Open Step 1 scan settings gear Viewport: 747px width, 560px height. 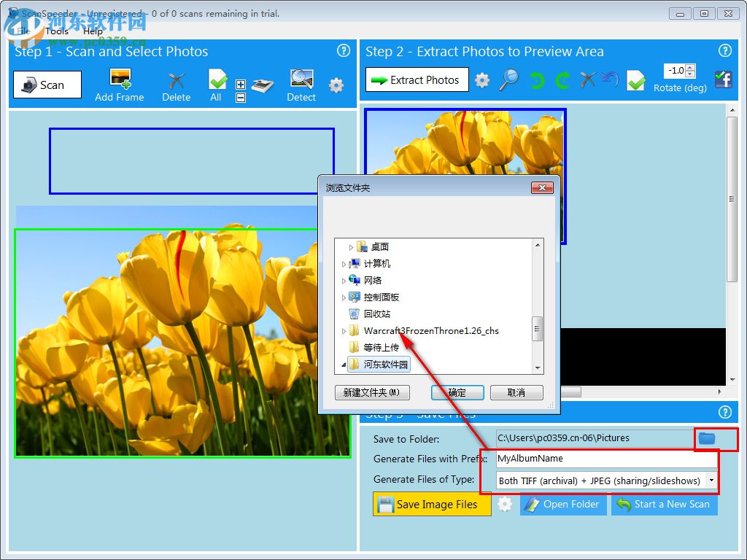336,85
